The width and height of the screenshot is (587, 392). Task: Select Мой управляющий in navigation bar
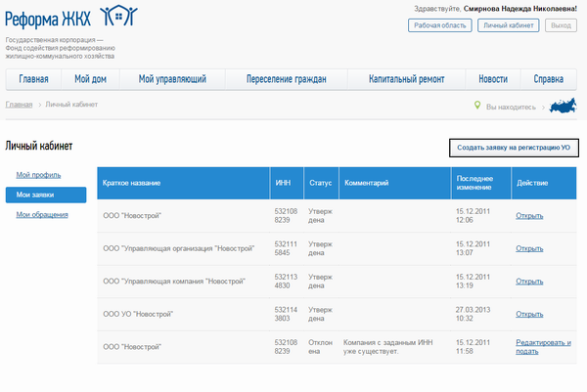click(x=171, y=79)
